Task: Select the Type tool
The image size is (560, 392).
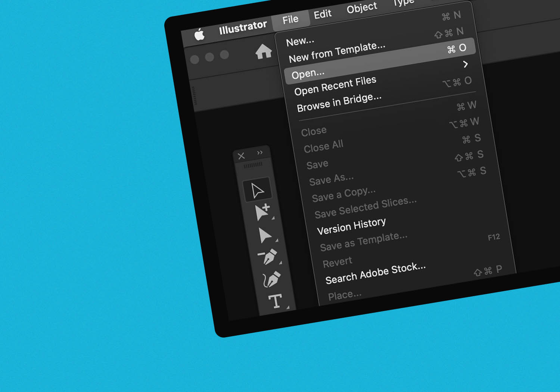Action: (x=276, y=301)
